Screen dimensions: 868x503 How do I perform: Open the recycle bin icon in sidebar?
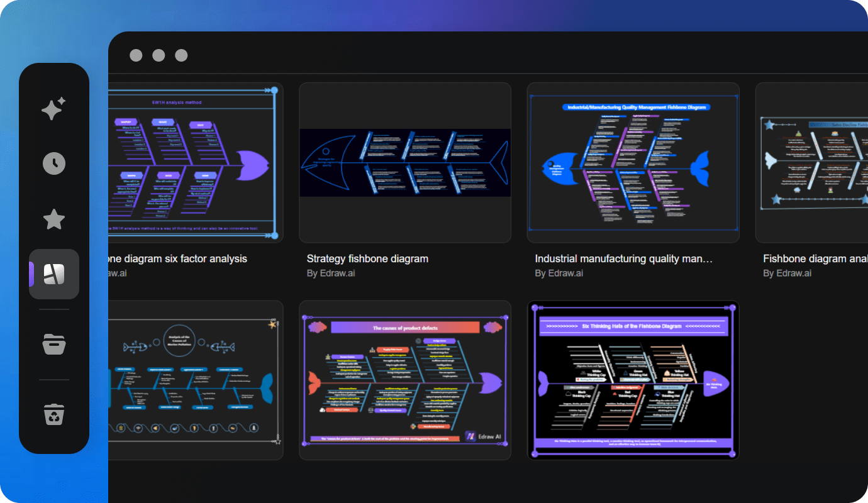[54, 414]
